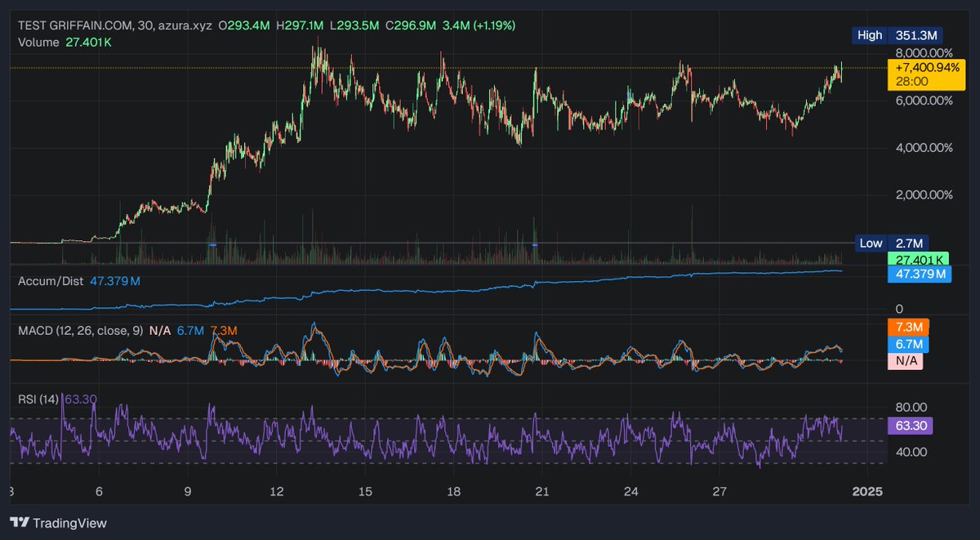Click the change value 3.4M (+1.19%)
Image resolution: width=980 pixels, height=540 pixels.
pyautogui.click(x=479, y=25)
